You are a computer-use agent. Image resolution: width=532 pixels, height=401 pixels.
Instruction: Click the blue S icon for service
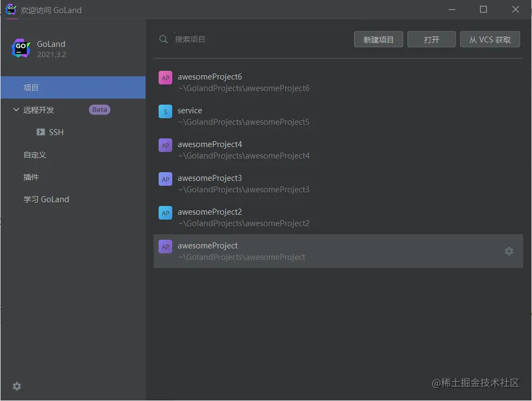tap(165, 112)
